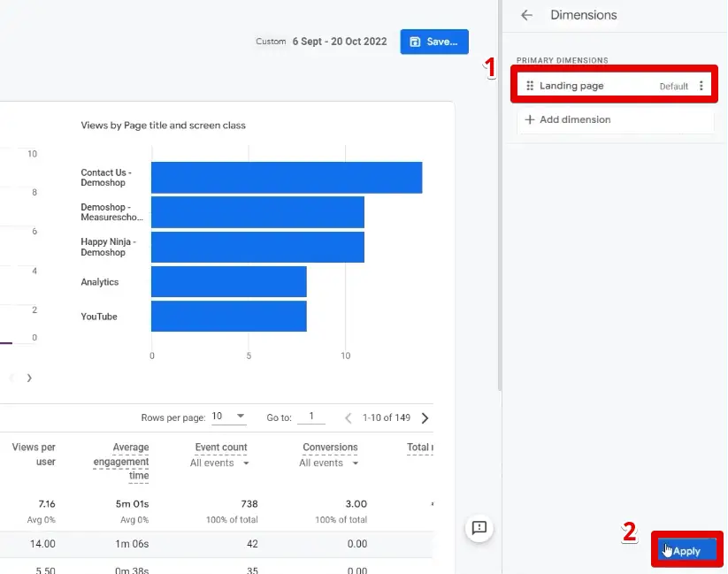Click the right arrow below the bar chart

[x=29, y=378]
